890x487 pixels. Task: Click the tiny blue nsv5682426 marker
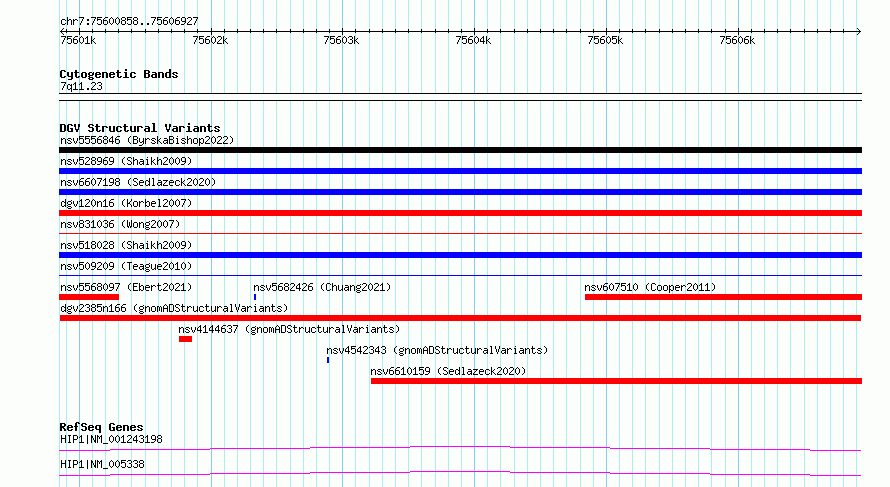[255, 297]
